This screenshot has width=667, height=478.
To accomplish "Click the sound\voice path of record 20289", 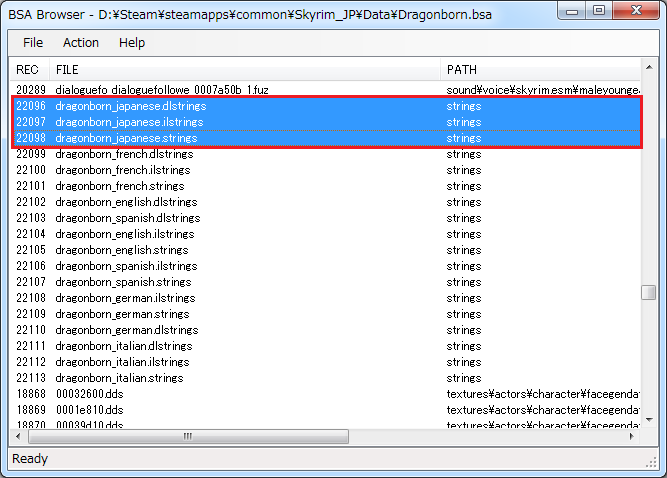I will pyautogui.click(x=543, y=90).
